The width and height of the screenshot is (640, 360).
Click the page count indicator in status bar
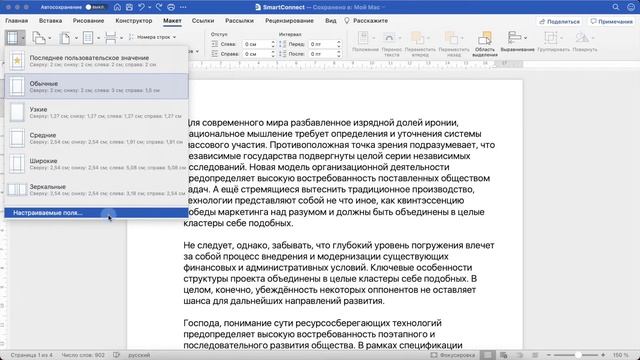pos(31,355)
